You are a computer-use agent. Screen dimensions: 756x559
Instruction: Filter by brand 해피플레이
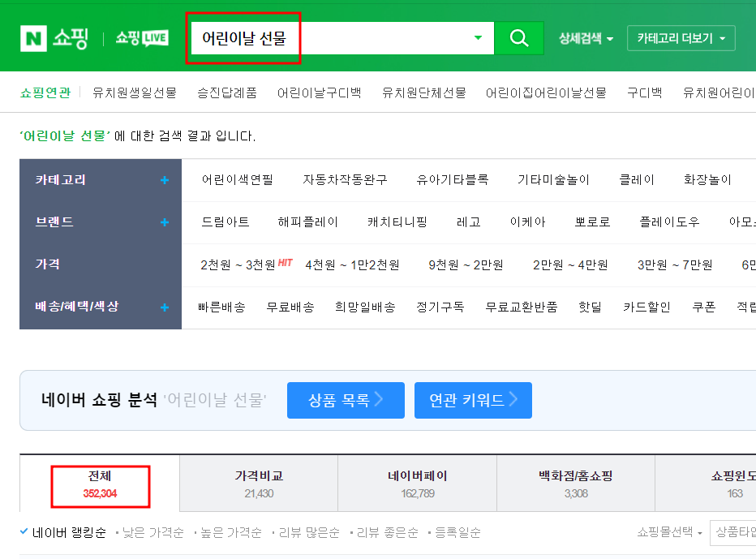pos(307,221)
